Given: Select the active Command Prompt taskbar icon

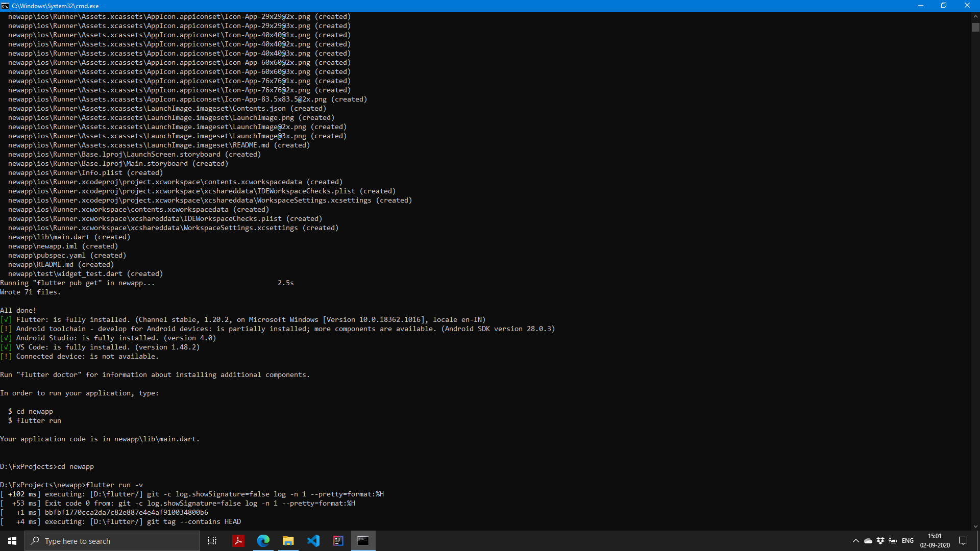Looking at the screenshot, I should (363, 541).
